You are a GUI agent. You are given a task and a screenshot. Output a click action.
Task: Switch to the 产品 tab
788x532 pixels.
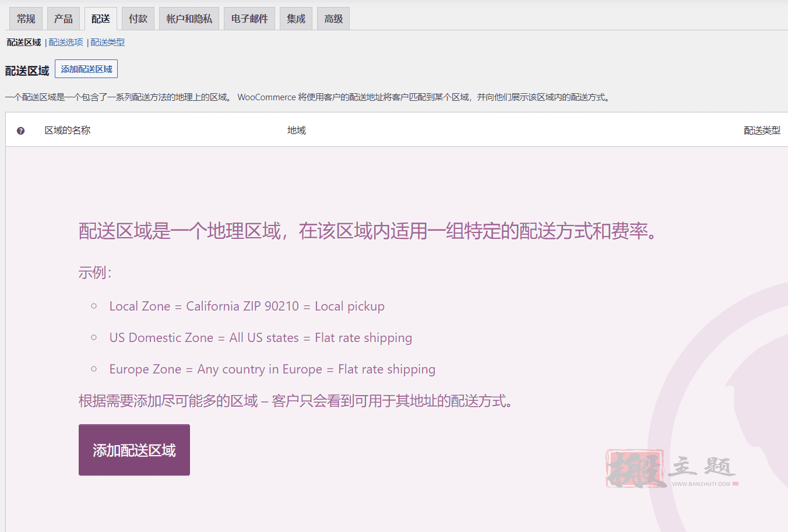tap(63, 19)
